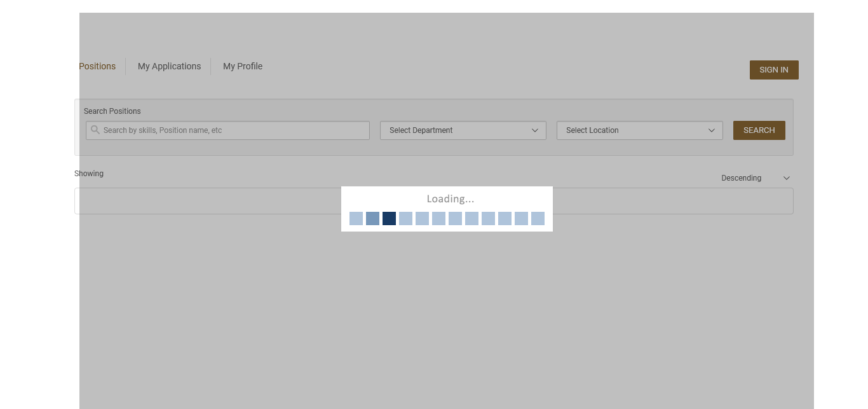
Task: Click the chevron arrow in Select Location
Action: tap(712, 130)
